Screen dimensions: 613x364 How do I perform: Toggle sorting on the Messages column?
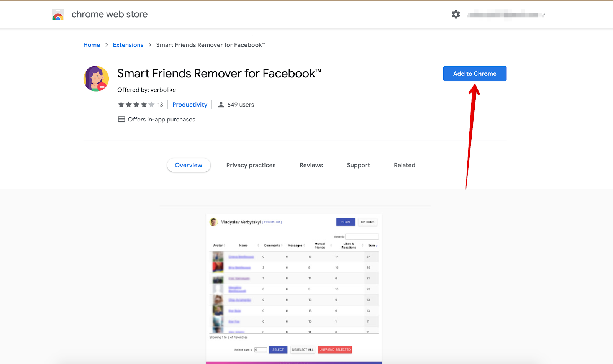[x=304, y=246]
